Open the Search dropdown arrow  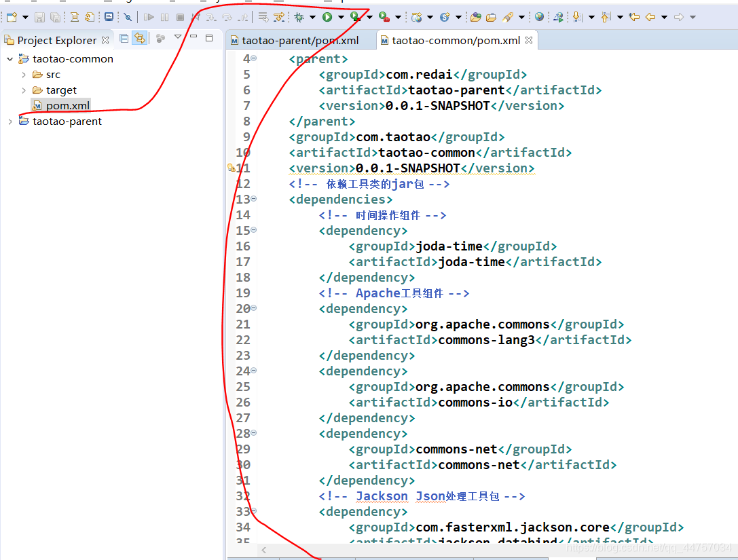pyautogui.click(x=521, y=18)
